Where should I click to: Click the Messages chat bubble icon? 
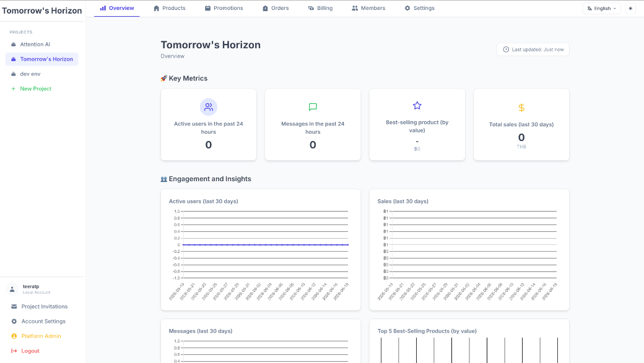click(313, 107)
